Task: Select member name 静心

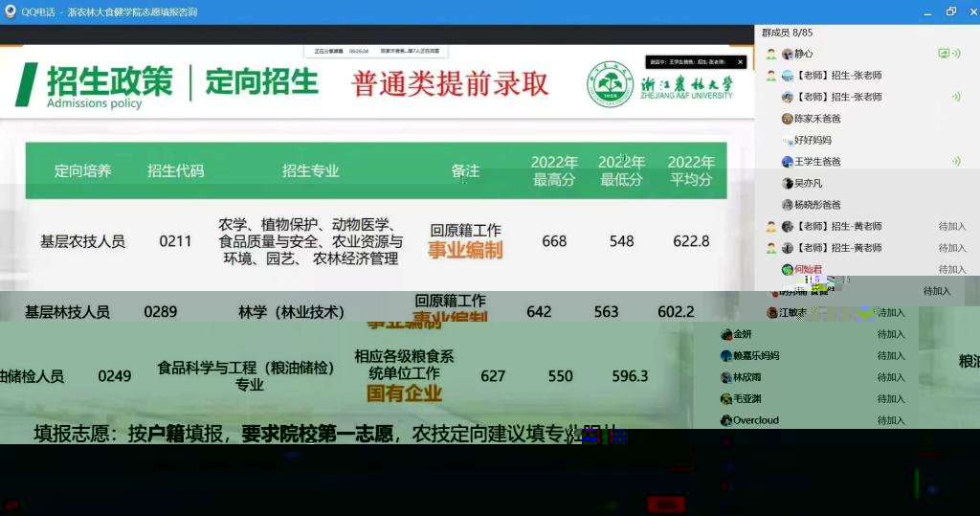Action: tap(804, 54)
